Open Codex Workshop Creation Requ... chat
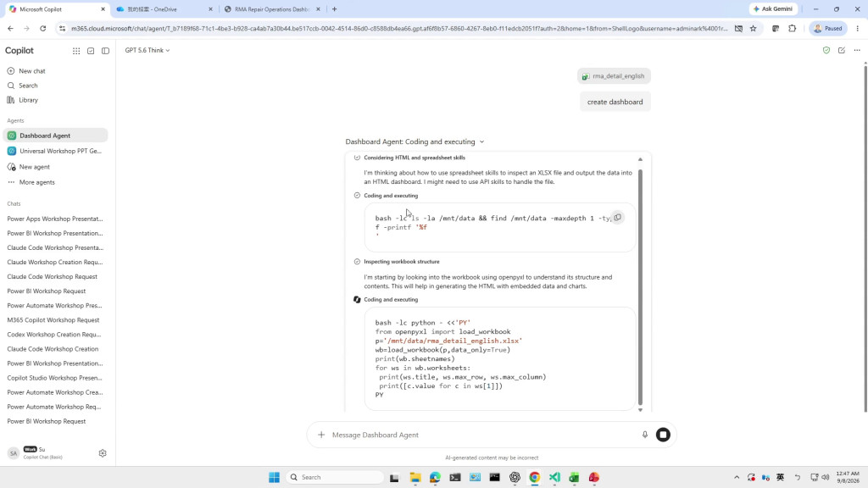Screen dimensions: 868x488 55,335
